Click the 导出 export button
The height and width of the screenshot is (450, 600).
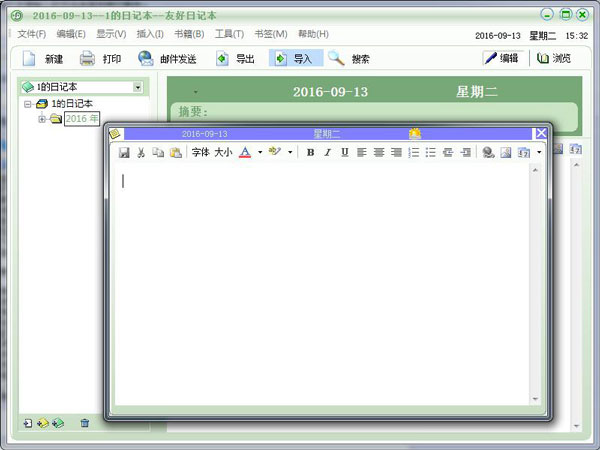click(x=235, y=59)
